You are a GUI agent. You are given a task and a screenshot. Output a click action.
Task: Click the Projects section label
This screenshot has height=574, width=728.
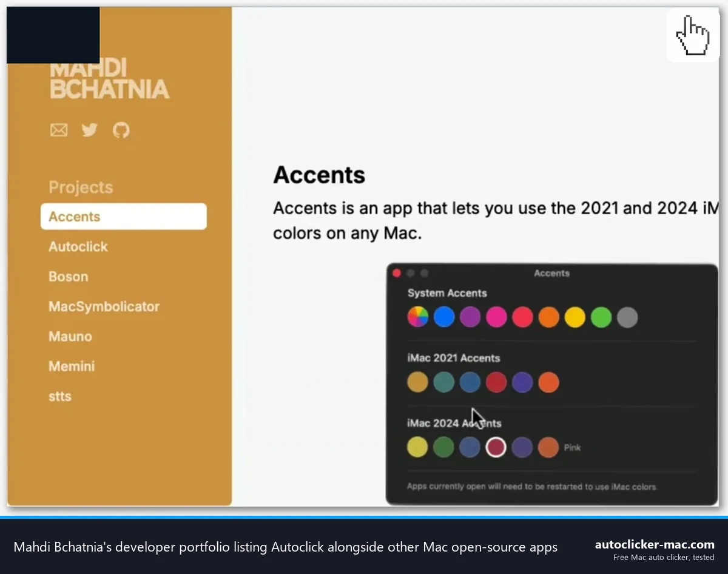pos(81,187)
